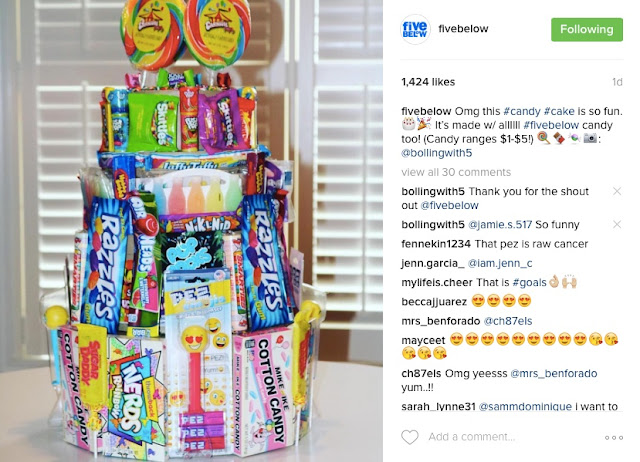
Task: Delete the 'Thank you for the shout out' comment
Action: coord(617,191)
